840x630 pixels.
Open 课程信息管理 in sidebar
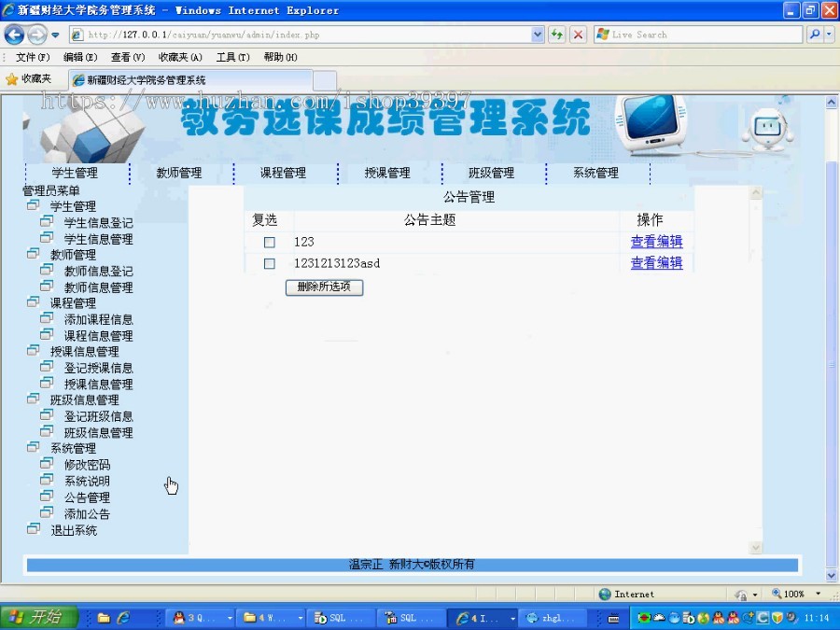(99, 336)
